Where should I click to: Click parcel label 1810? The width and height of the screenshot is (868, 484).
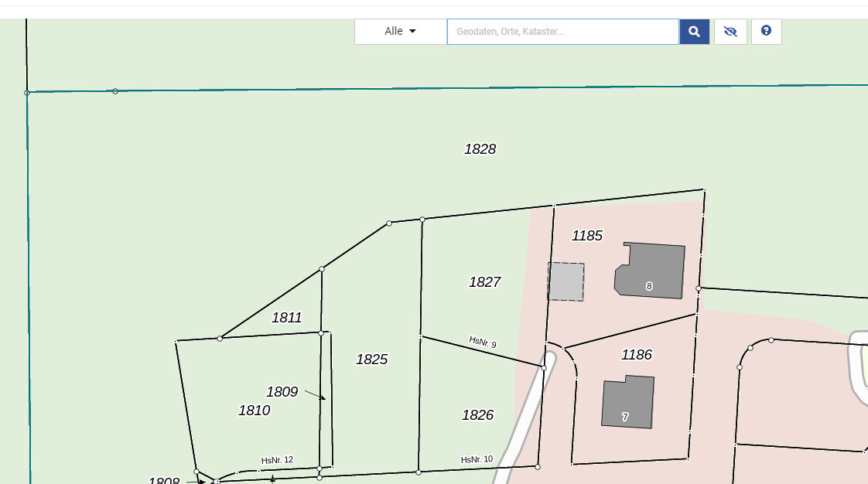[254, 411]
